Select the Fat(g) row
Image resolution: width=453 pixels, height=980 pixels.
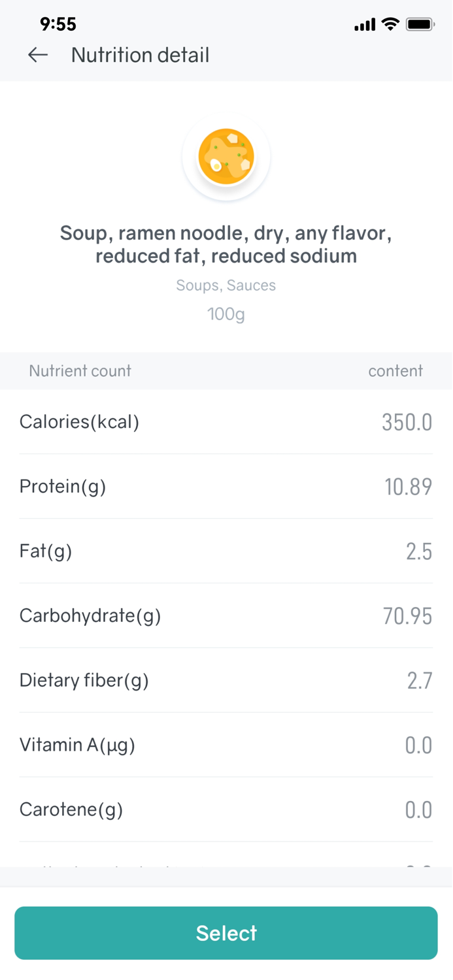click(x=226, y=551)
